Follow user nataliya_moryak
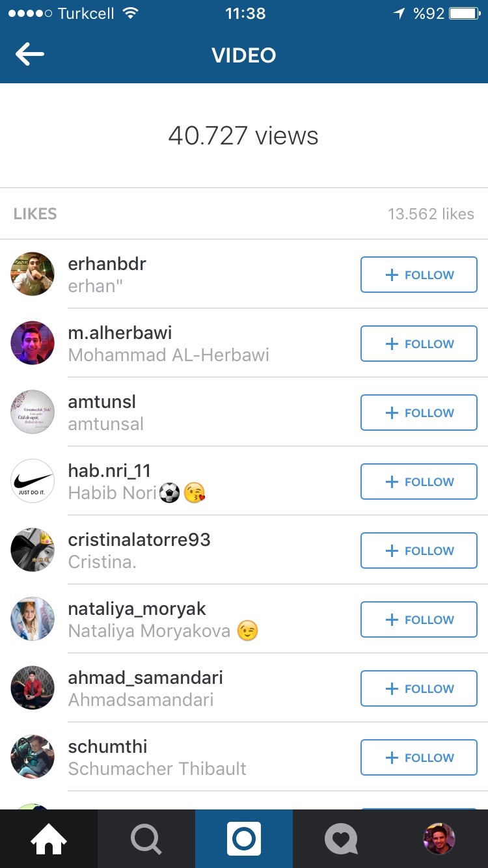The height and width of the screenshot is (868, 488). click(x=419, y=619)
